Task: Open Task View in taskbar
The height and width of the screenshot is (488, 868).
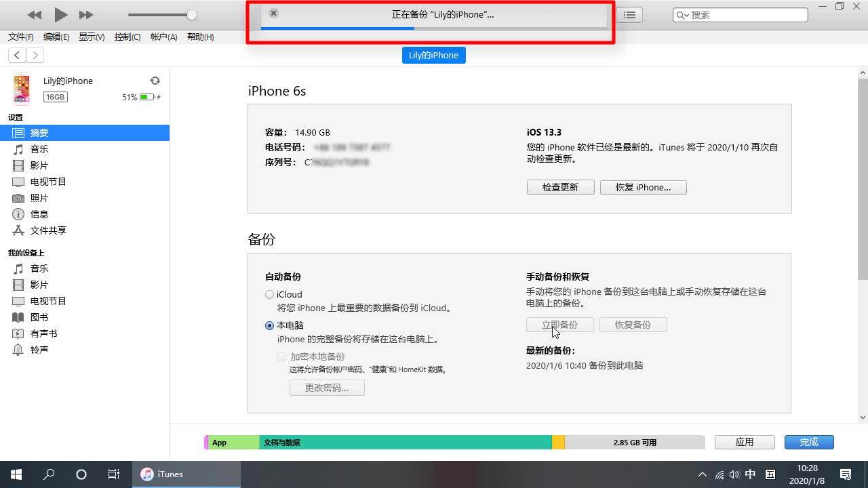Action: 114,474
